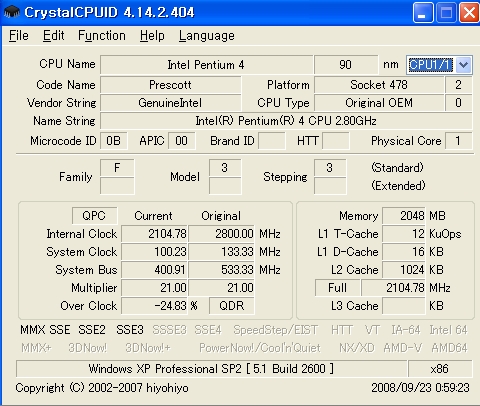Click the Windows XP Professional SP2 field

(x=211, y=369)
